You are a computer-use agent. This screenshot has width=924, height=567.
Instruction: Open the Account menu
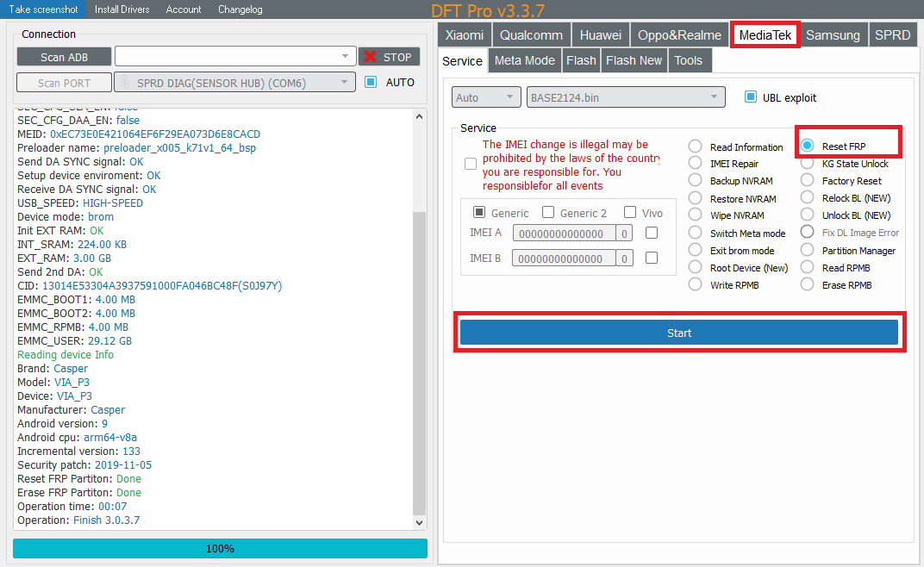point(184,9)
